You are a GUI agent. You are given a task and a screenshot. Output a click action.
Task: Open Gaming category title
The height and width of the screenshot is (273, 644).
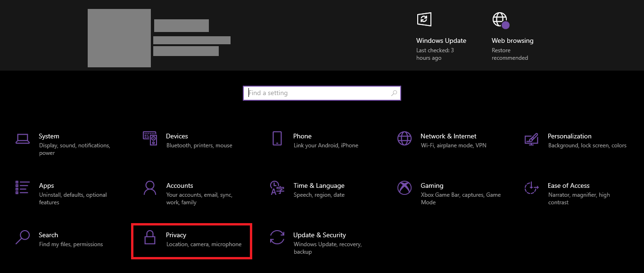(432, 185)
